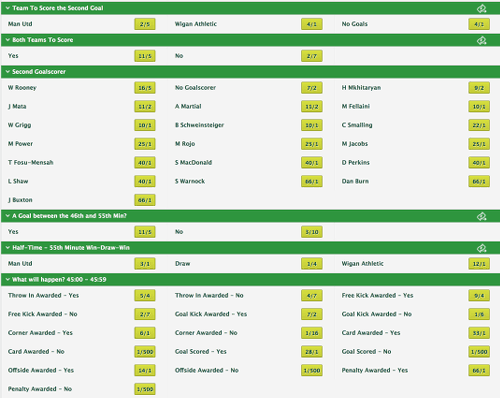Click Throw In Awarded - No 4/7 odds
This screenshot has height=398, width=500.
(x=312, y=296)
